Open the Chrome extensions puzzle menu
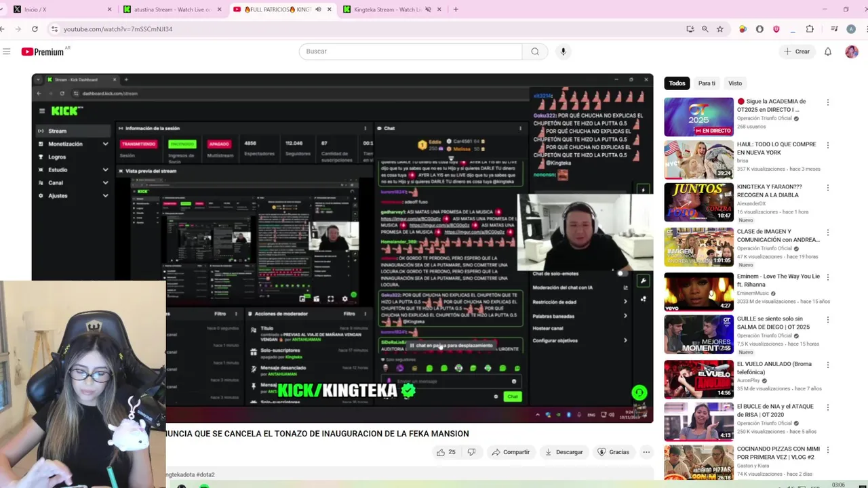Screen dimensions: 868x488 pos(810,29)
